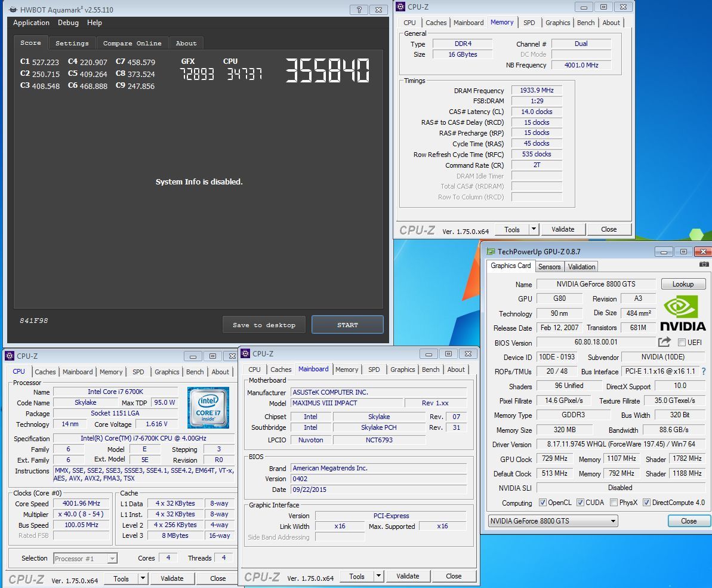
Task: Click the total score 355840
Action: (328, 70)
